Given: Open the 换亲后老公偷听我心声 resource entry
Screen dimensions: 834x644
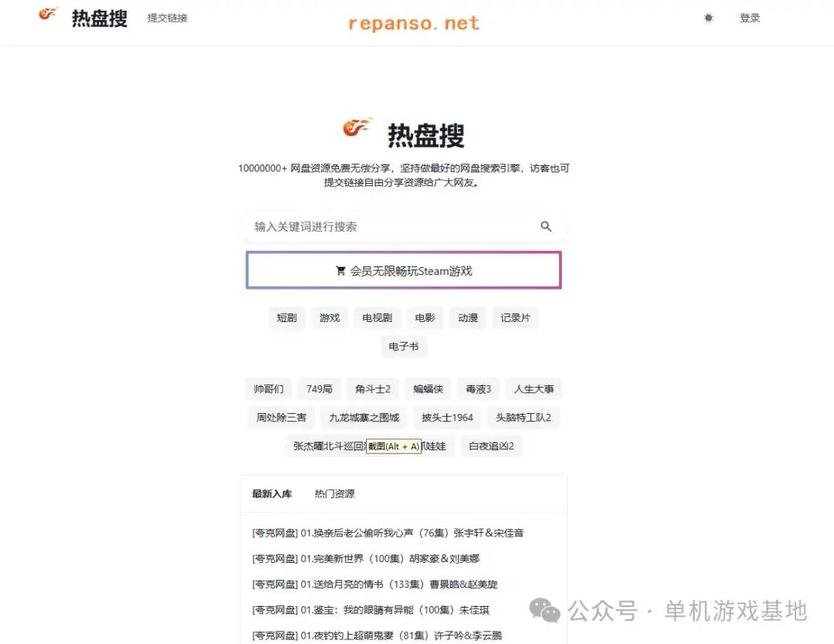Looking at the screenshot, I should 388,533.
